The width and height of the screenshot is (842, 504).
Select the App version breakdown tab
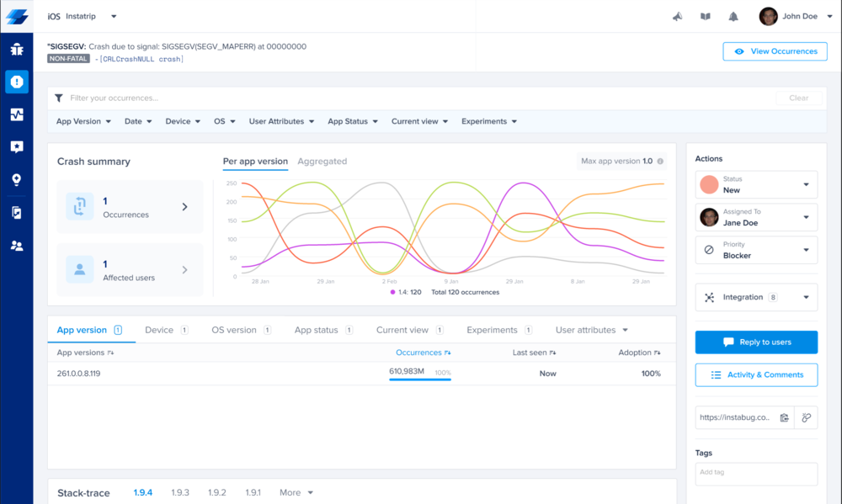pyautogui.click(x=90, y=330)
